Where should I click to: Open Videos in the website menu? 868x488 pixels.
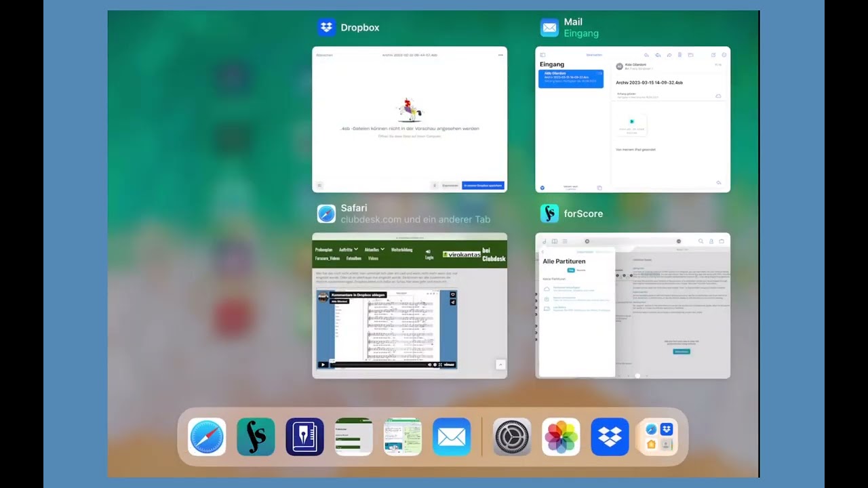pos(373,258)
